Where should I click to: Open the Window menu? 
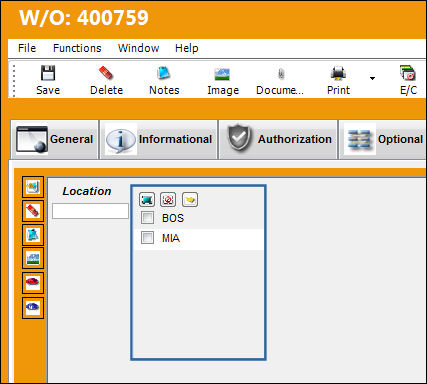coord(138,48)
